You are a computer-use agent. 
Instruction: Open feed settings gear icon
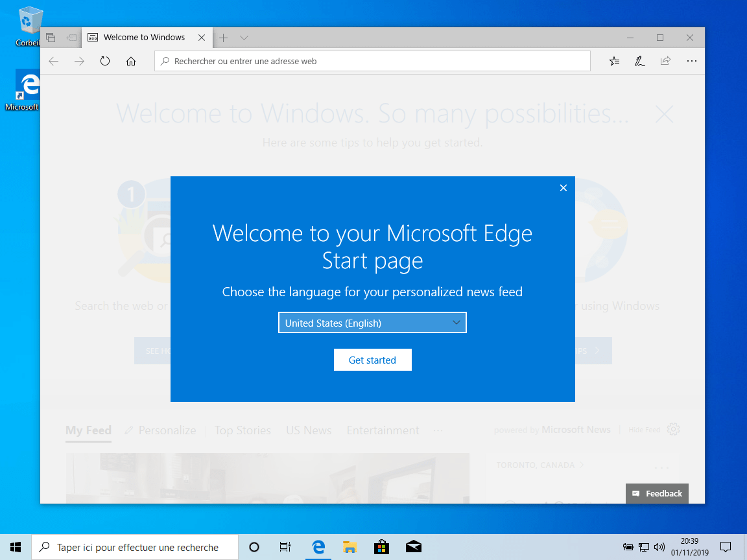coord(673,429)
